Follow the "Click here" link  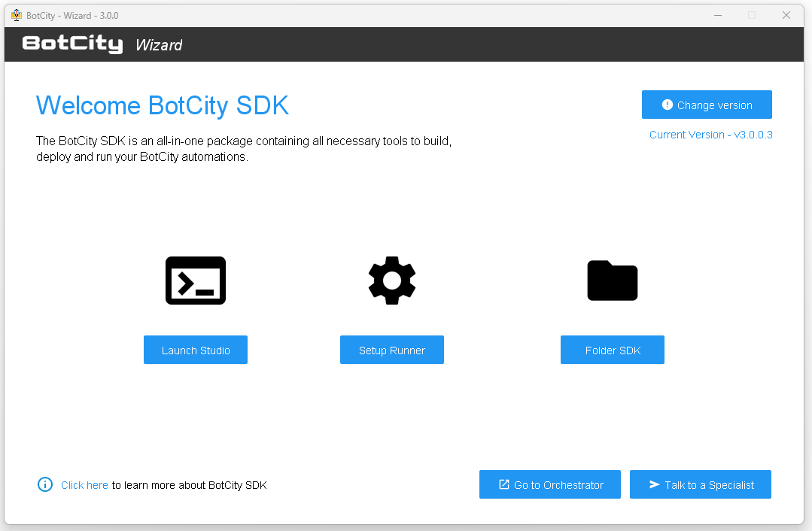(84, 485)
